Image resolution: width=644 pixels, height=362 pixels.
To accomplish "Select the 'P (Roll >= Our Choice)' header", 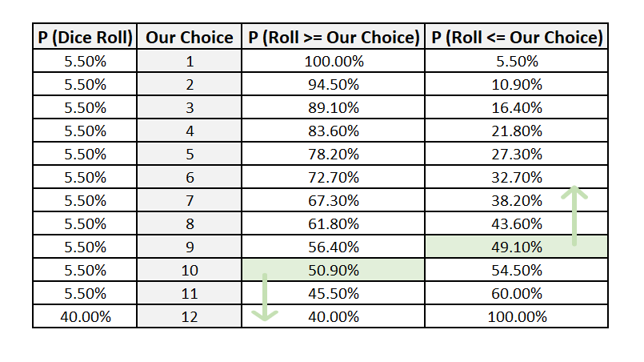I will click(333, 37).
